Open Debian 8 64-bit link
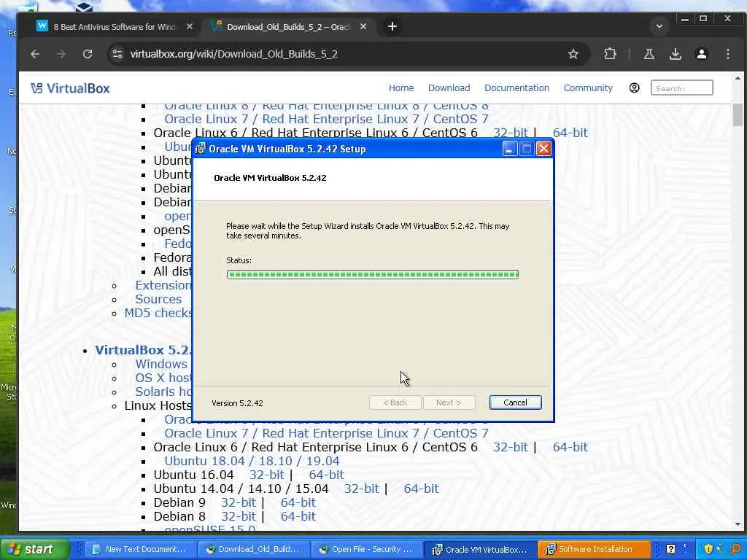Screen dimensions: 747x560 click(298, 516)
